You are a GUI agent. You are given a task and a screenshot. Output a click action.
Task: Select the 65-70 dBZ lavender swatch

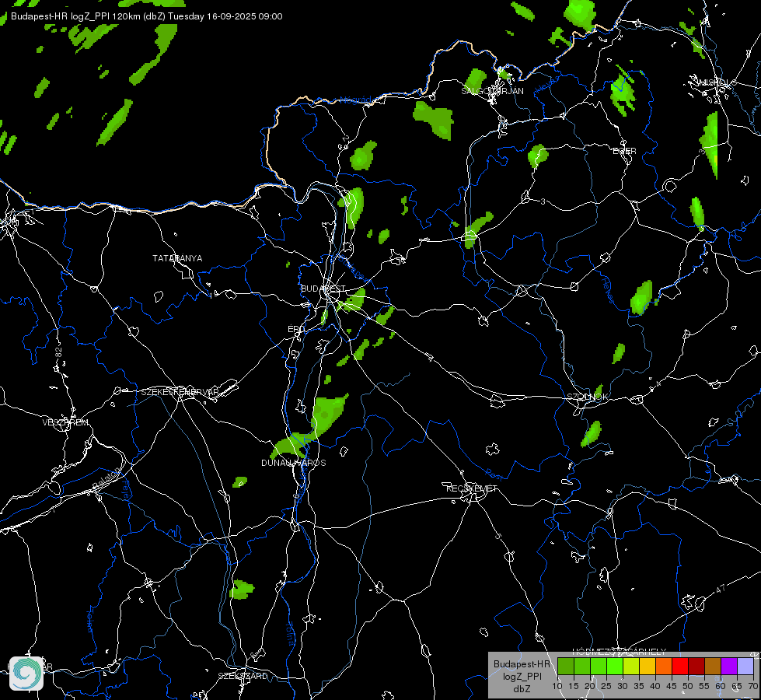click(x=745, y=666)
